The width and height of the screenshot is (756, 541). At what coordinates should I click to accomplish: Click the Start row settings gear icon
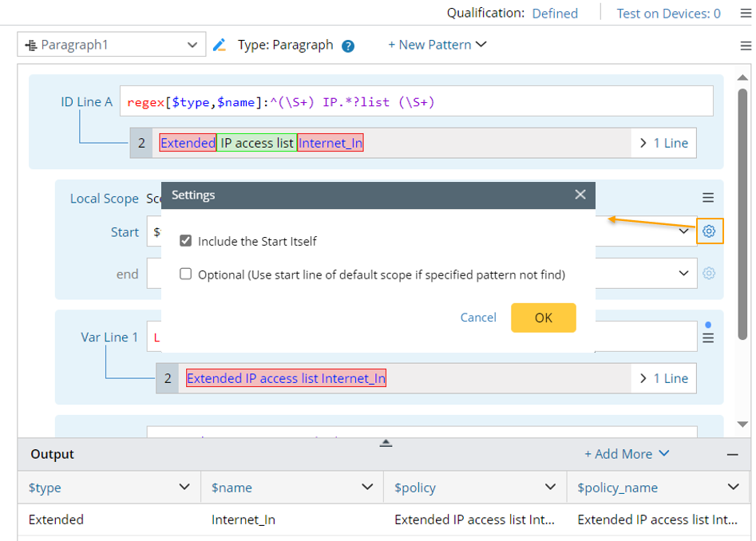[709, 231]
